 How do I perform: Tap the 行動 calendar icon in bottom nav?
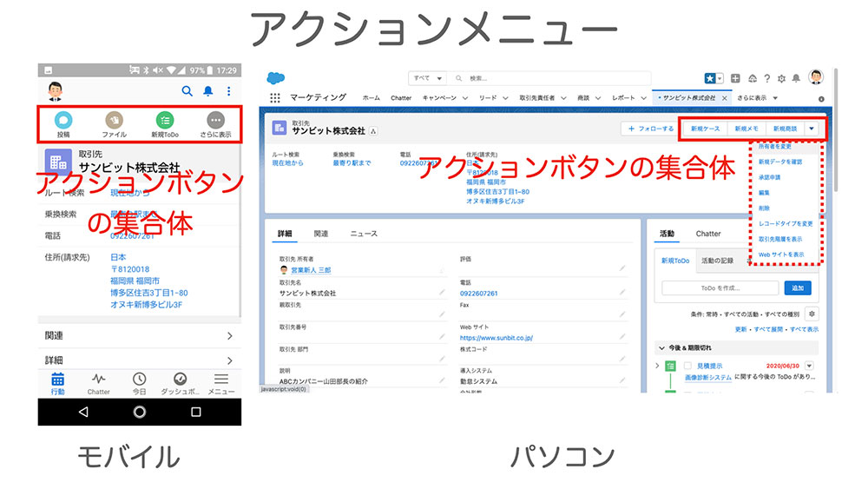tap(57, 380)
